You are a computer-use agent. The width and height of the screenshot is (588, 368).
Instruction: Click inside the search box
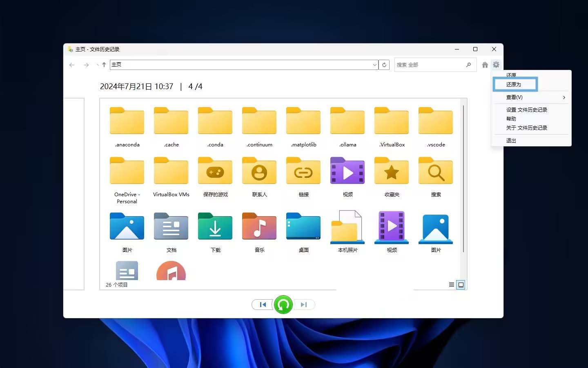pos(429,65)
